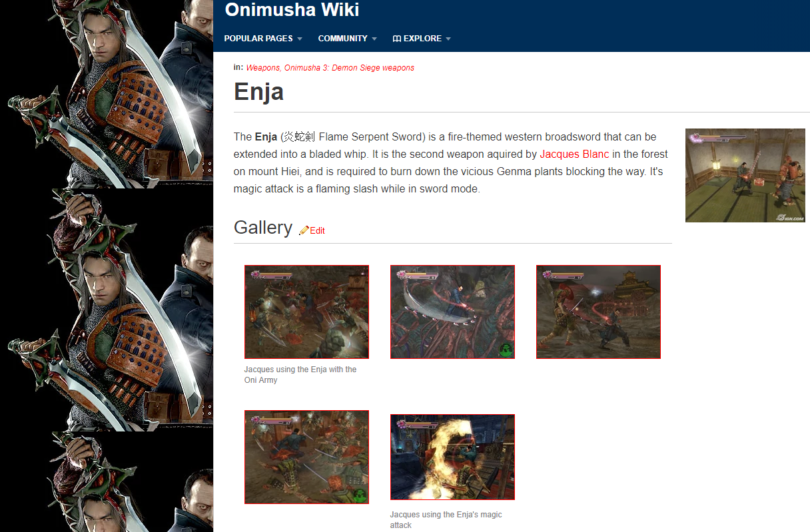Open the Popular Pages menu

pyautogui.click(x=258, y=39)
